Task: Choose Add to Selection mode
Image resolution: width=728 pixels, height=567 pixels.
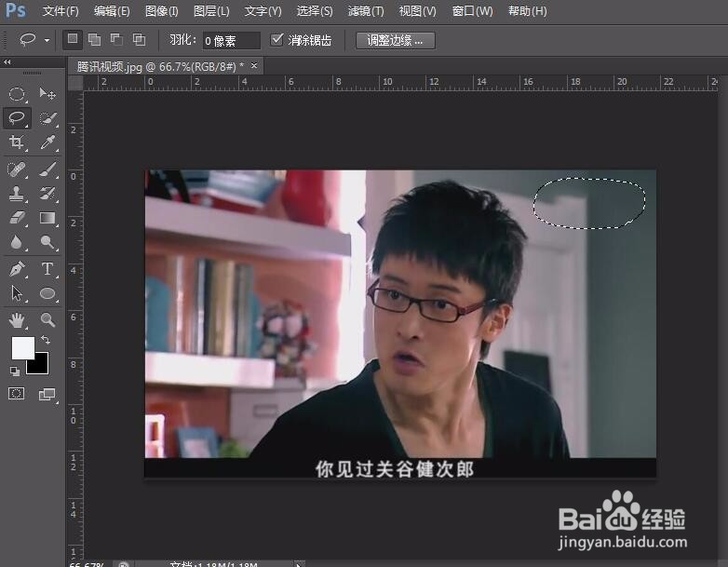Action: point(94,39)
